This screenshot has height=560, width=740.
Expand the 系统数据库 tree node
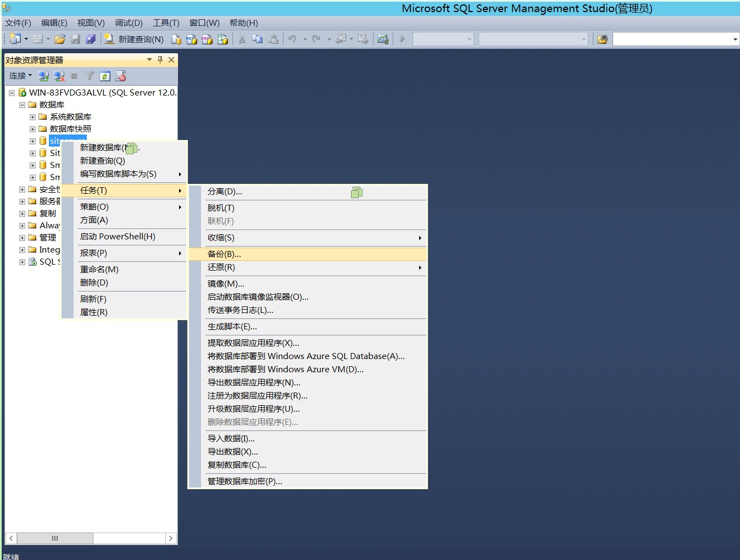point(32,116)
